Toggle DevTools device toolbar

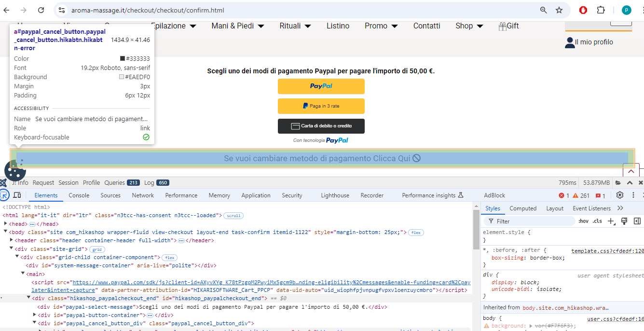pyautogui.click(x=17, y=195)
